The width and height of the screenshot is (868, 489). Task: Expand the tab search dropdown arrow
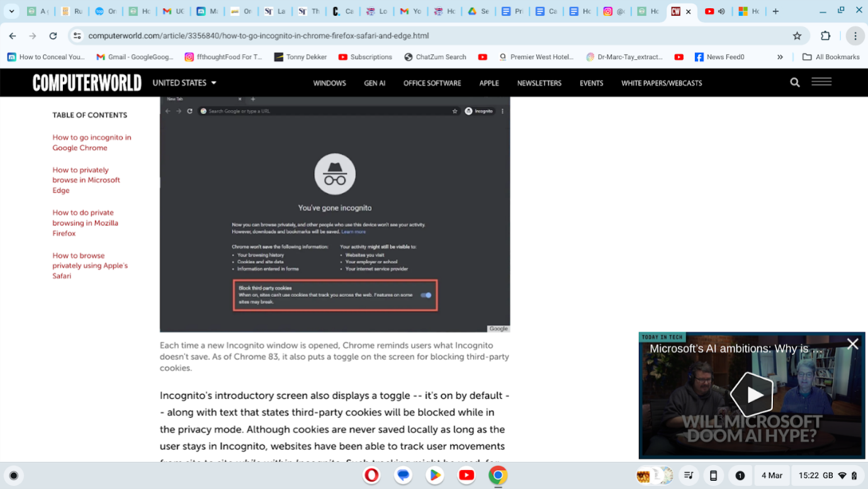(11, 11)
